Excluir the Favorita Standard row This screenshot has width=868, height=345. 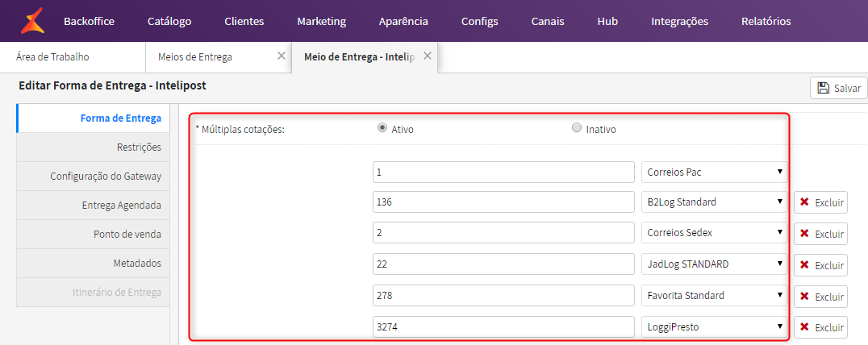tap(821, 297)
